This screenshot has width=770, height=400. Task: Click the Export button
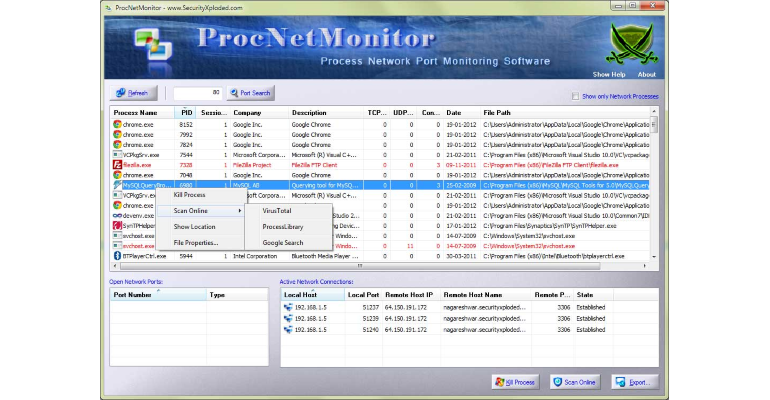coord(634,382)
